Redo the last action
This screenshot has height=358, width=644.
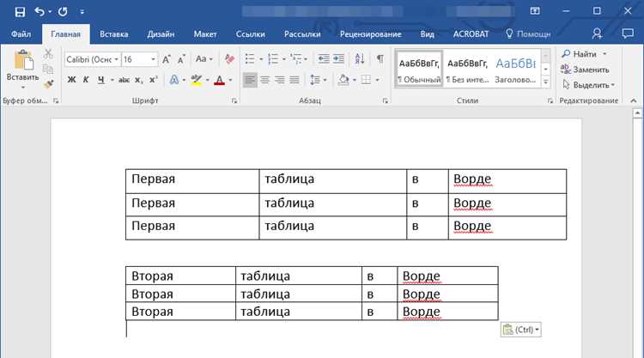pyautogui.click(x=63, y=11)
